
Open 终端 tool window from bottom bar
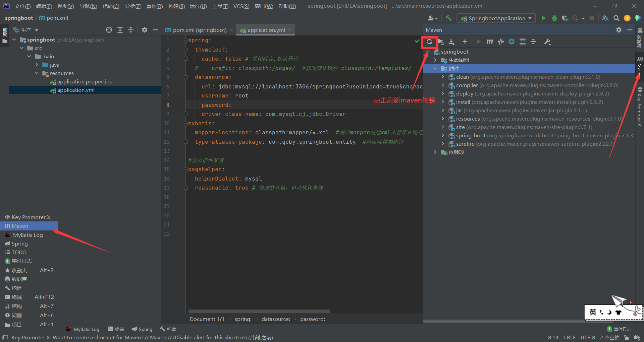116,329
